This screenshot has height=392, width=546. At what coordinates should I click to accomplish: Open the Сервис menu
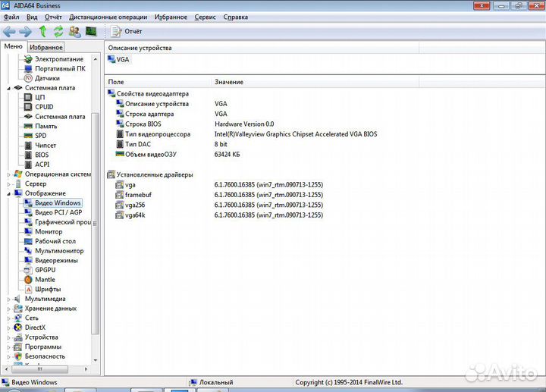[205, 17]
